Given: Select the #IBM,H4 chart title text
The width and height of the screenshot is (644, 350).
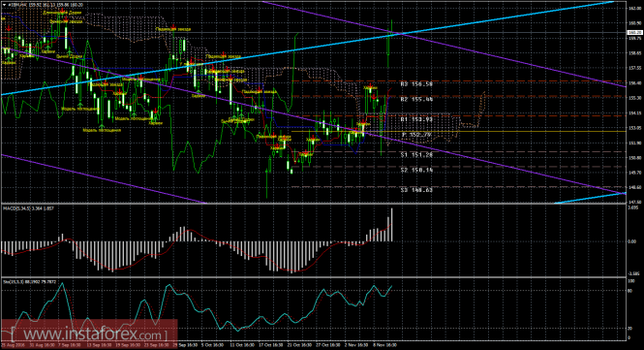Looking at the screenshot, I should pos(16,5).
